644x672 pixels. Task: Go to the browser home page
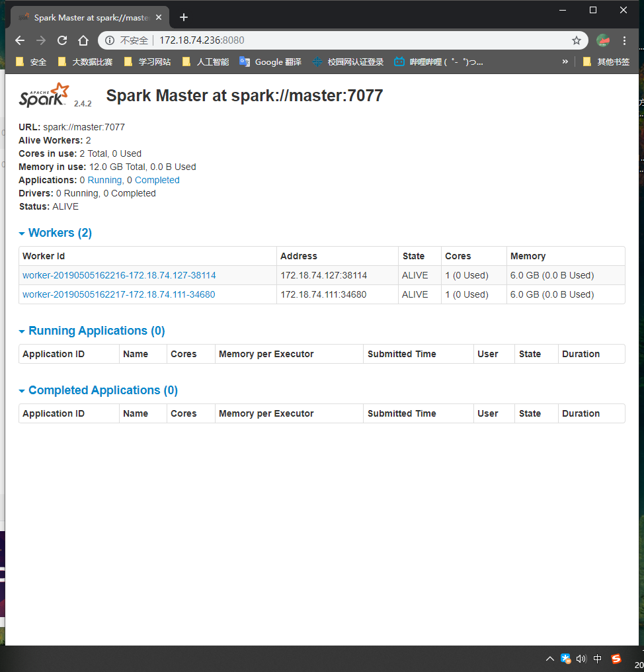(x=83, y=40)
